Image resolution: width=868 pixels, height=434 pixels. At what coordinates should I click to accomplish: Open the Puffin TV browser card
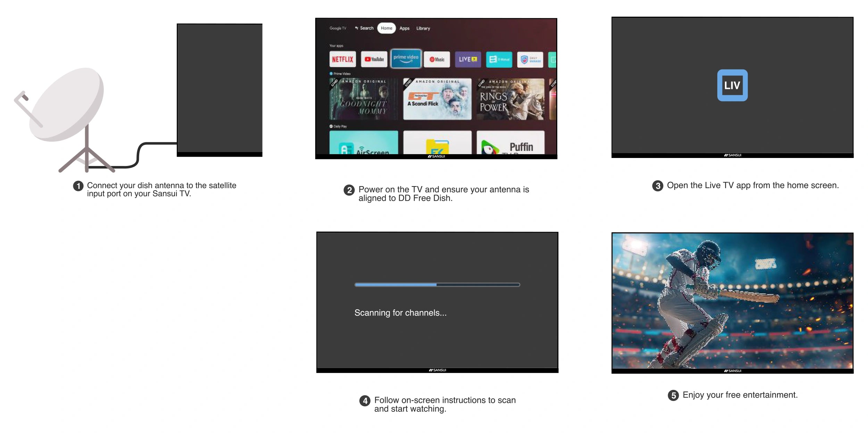(510, 143)
